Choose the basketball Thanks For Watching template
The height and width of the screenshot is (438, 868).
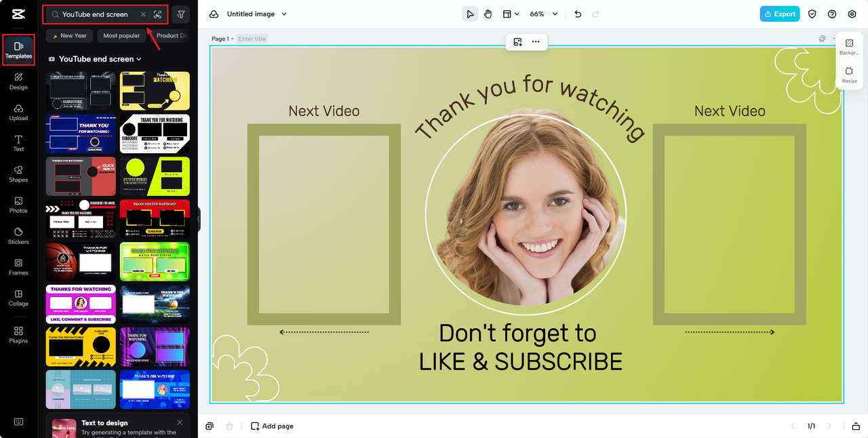tap(81, 261)
